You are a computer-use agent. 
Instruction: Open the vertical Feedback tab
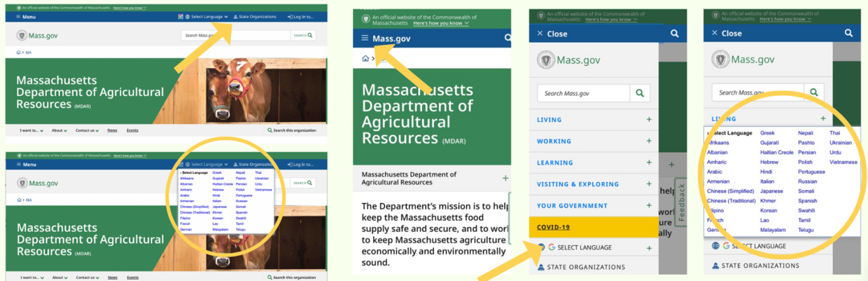tap(681, 203)
